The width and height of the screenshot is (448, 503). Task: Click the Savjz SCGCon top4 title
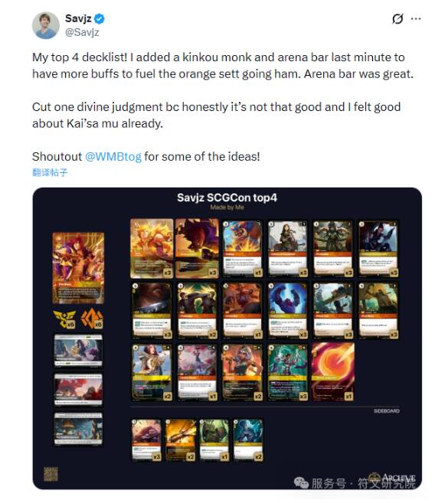227,198
